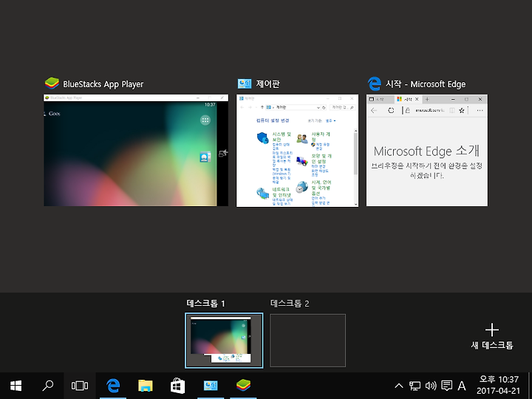Open contacts icon in BlueStacks preview
Screen dimensions: 532x399
coord(205,157)
